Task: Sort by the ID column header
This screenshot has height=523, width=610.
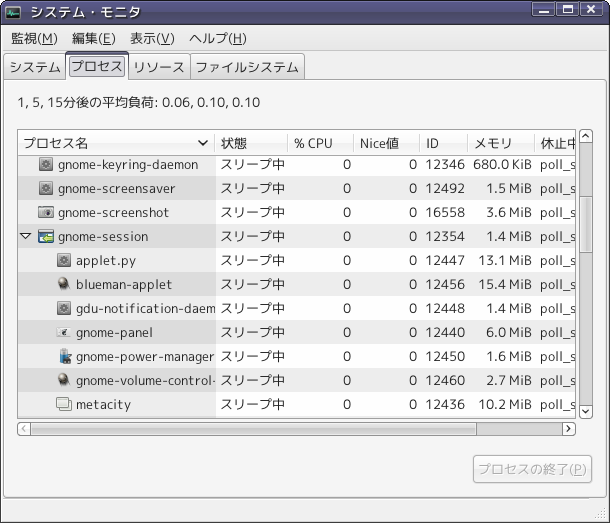Action: pos(443,143)
